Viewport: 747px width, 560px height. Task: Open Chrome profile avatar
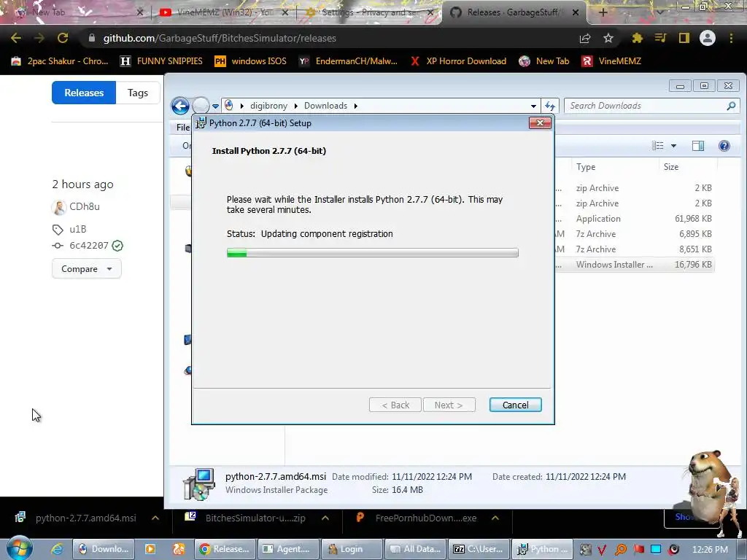(x=708, y=38)
